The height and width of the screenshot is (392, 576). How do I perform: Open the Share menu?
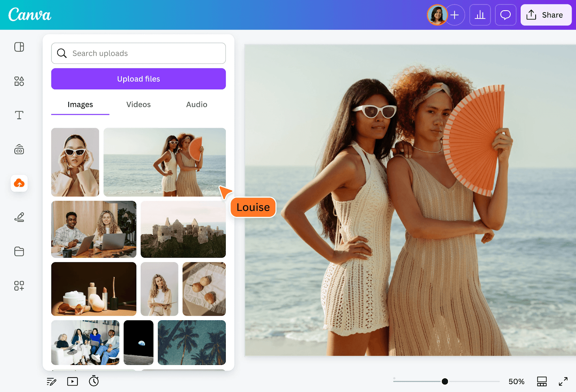[546, 15]
